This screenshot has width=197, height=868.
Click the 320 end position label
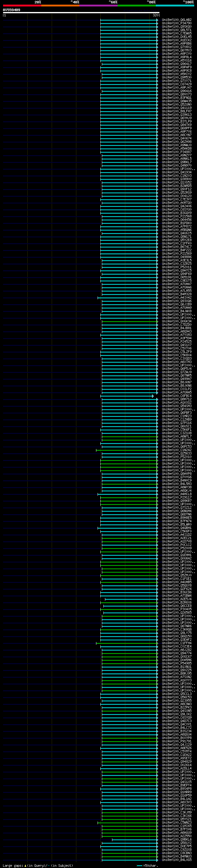click(x=155, y=15)
